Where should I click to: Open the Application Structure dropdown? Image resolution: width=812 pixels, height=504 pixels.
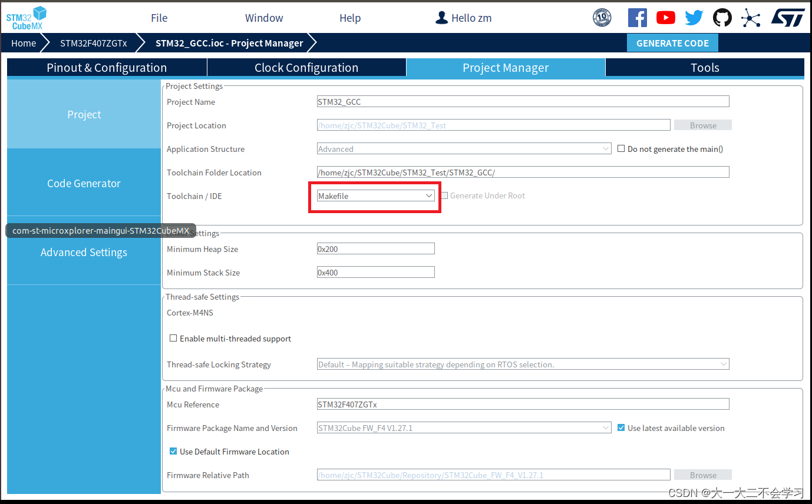pos(464,149)
